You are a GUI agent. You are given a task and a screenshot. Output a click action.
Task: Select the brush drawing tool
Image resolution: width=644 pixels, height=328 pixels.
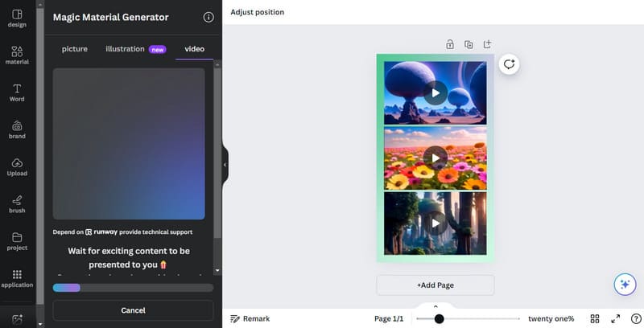point(17,203)
